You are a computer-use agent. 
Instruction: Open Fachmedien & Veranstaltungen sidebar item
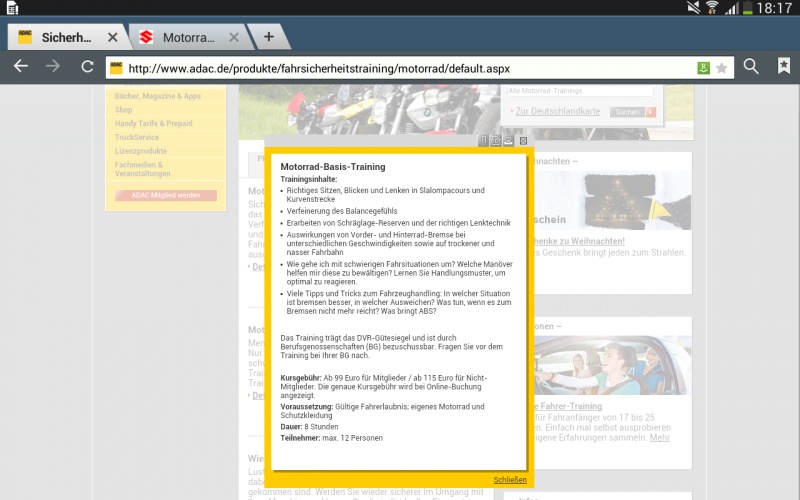pos(142,169)
